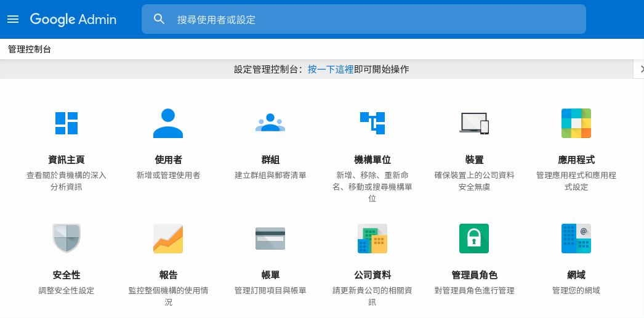Open the 應用程式 colorful grid icon
The height and width of the screenshot is (318, 644).
pyautogui.click(x=576, y=123)
